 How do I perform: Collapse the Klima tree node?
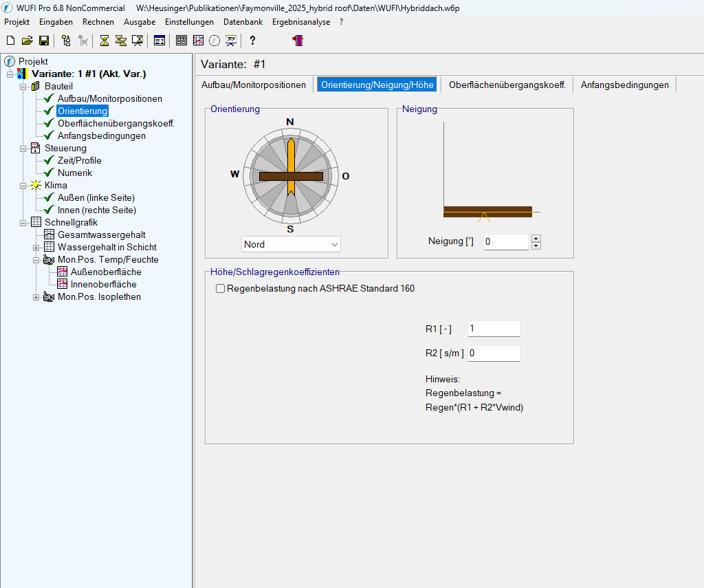23,186
